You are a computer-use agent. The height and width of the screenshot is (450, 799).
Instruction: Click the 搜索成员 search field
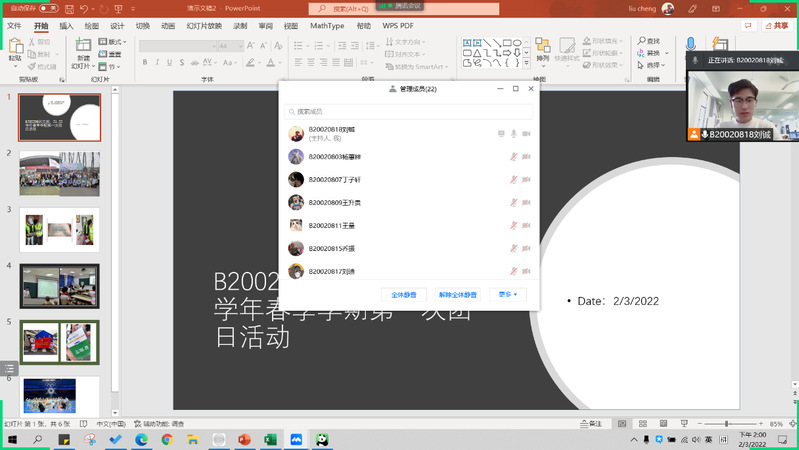coord(410,112)
